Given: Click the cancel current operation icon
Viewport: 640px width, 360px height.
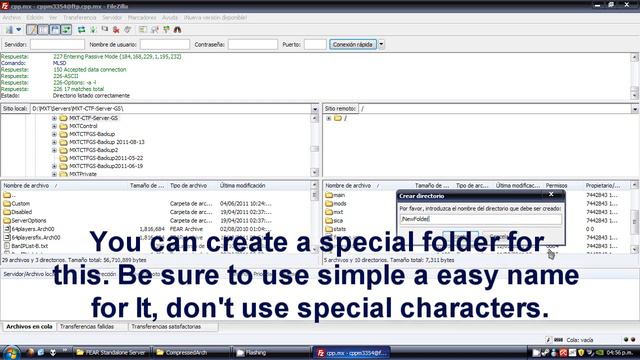Looking at the screenshot, I should (x=105, y=29).
